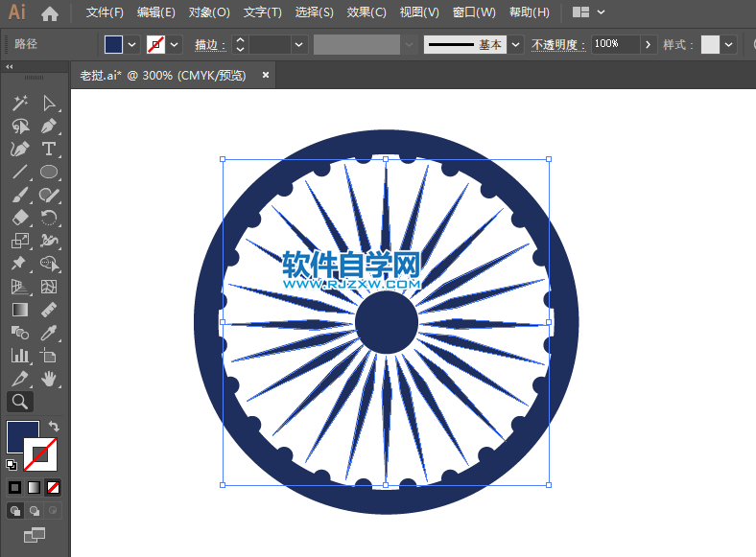This screenshot has height=557, width=756.
Task: Activate the Hand tool
Action: tap(49, 379)
